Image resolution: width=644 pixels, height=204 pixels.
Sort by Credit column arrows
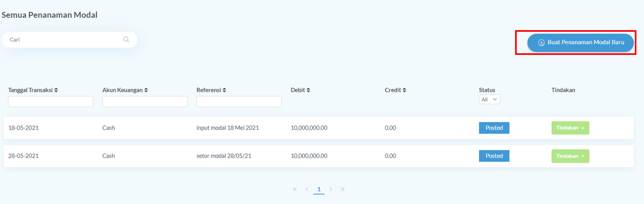tap(404, 90)
